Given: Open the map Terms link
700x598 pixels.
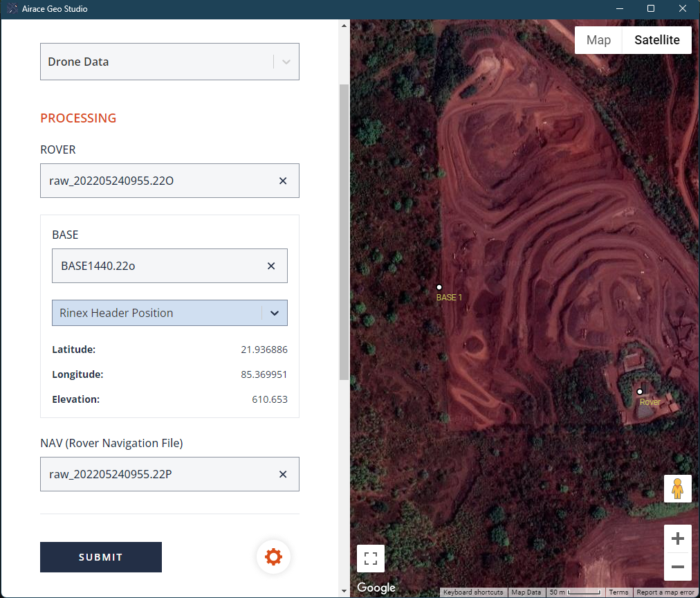Looking at the screenshot, I should (618, 592).
